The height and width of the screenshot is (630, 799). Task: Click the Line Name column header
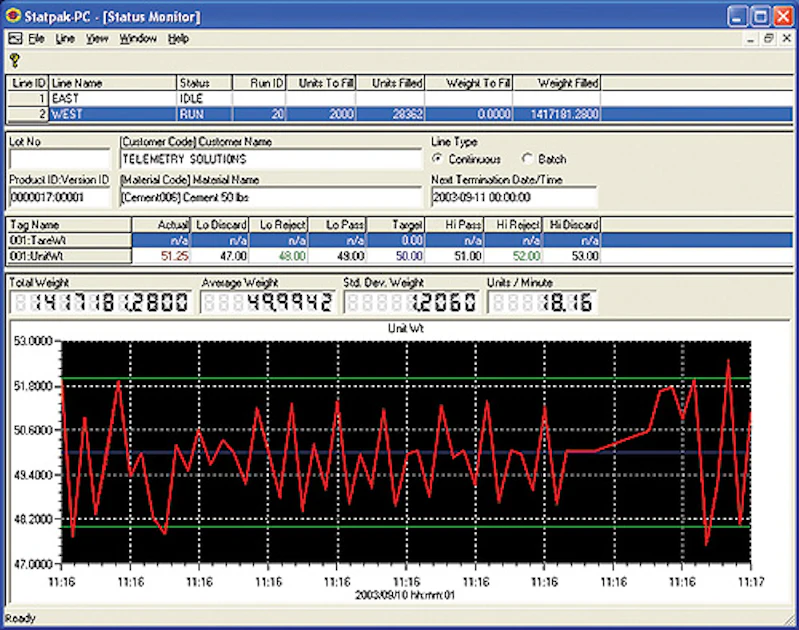(113, 83)
